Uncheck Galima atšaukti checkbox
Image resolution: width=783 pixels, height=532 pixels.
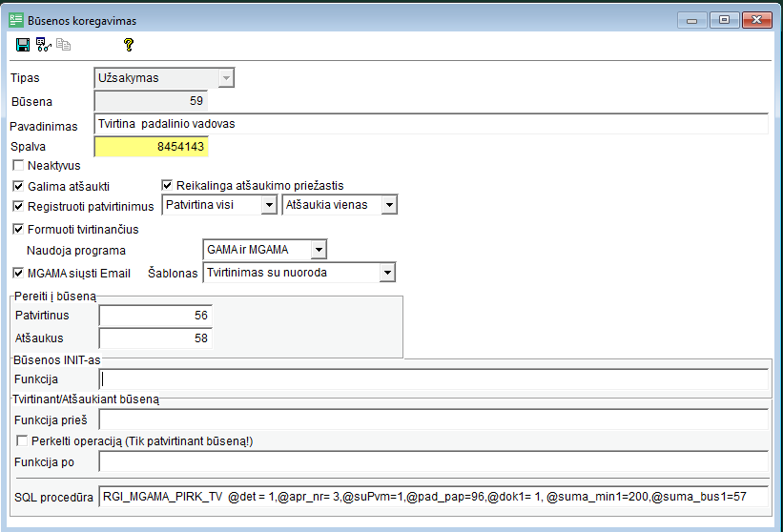point(19,186)
